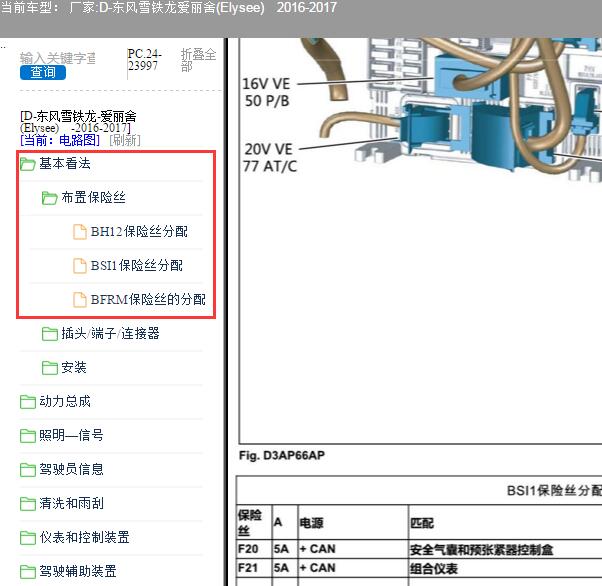Open the BH12保险丝分配 page
Viewport: 602px width, 586px height.
coord(139,232)
